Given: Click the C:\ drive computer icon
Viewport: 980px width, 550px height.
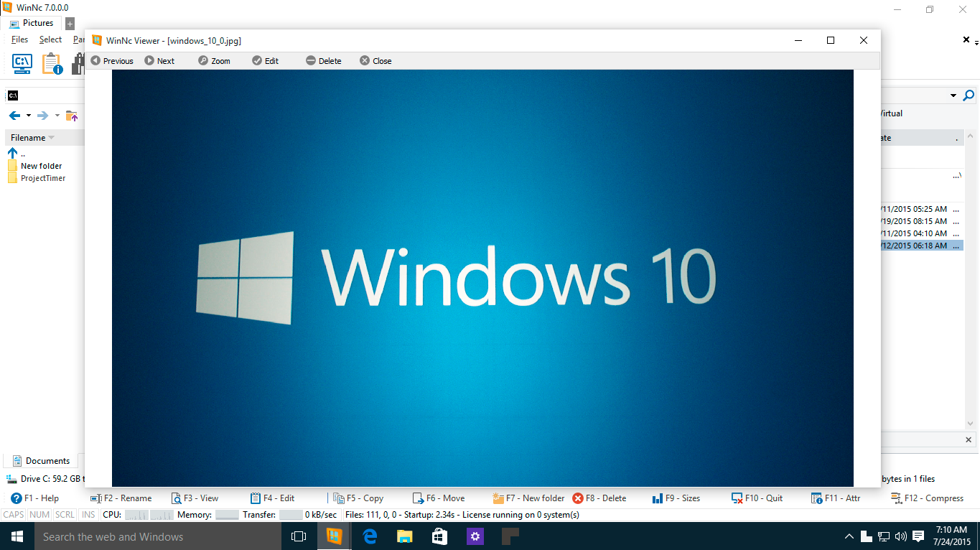Looking at the screenshot, I should tap(22, 64).
